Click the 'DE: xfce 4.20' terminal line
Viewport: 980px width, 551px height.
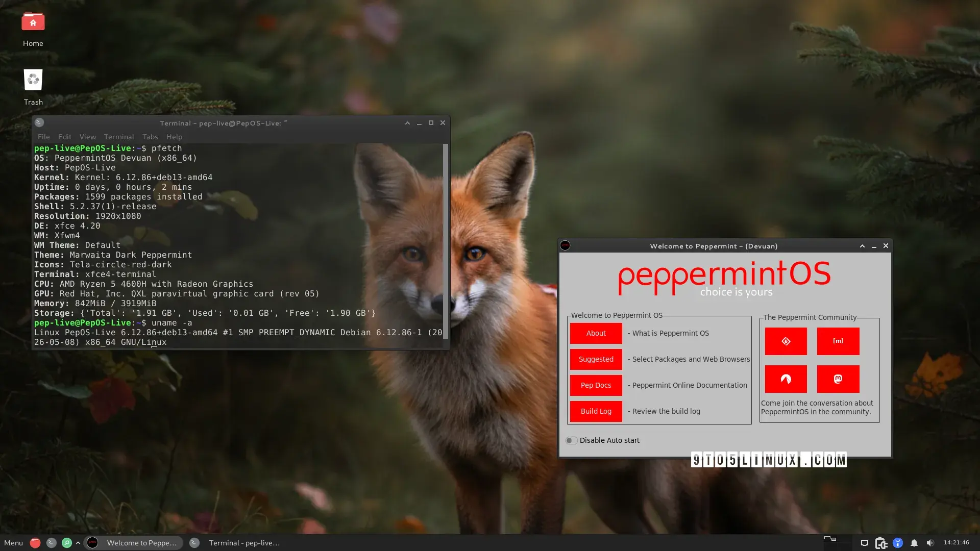pos(67,226)
